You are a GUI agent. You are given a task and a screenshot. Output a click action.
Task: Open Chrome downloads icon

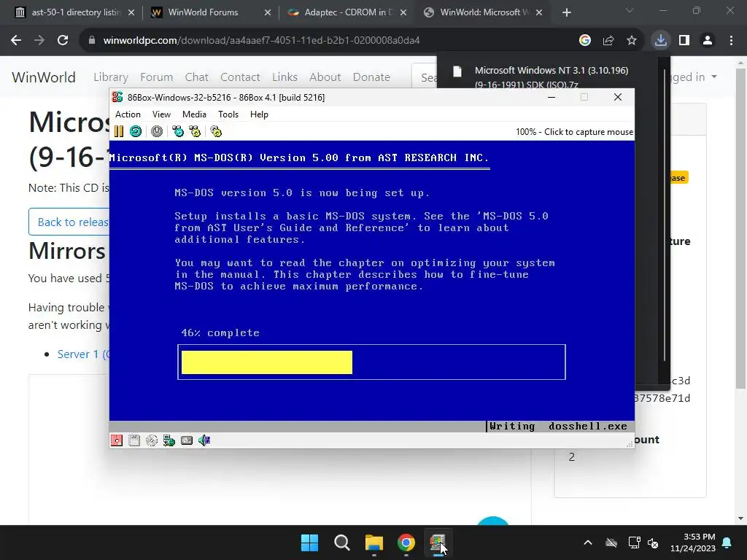coord(661,40)
